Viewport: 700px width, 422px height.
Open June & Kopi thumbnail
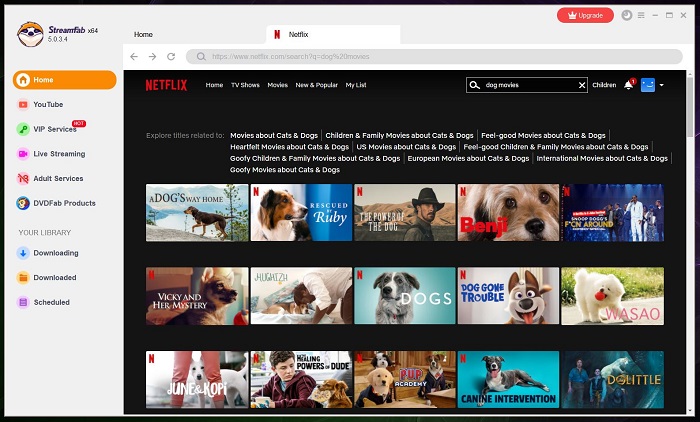pyautogui.click(x=197, y=380)
